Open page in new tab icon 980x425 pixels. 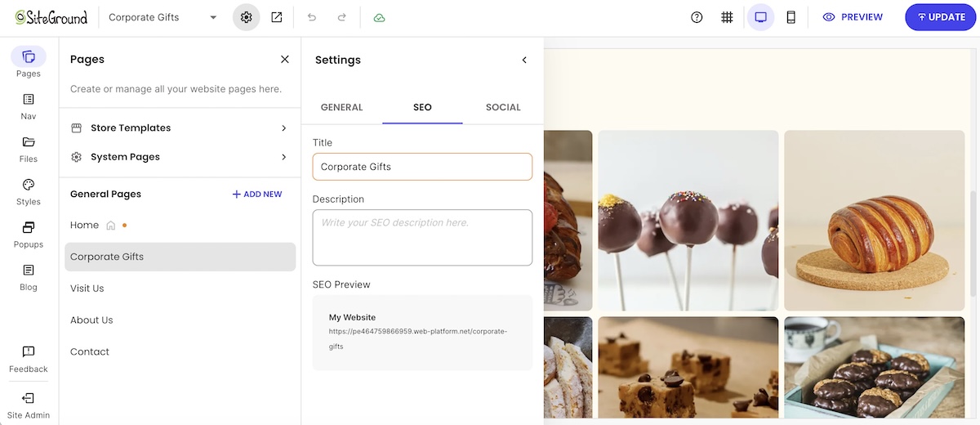277,17
